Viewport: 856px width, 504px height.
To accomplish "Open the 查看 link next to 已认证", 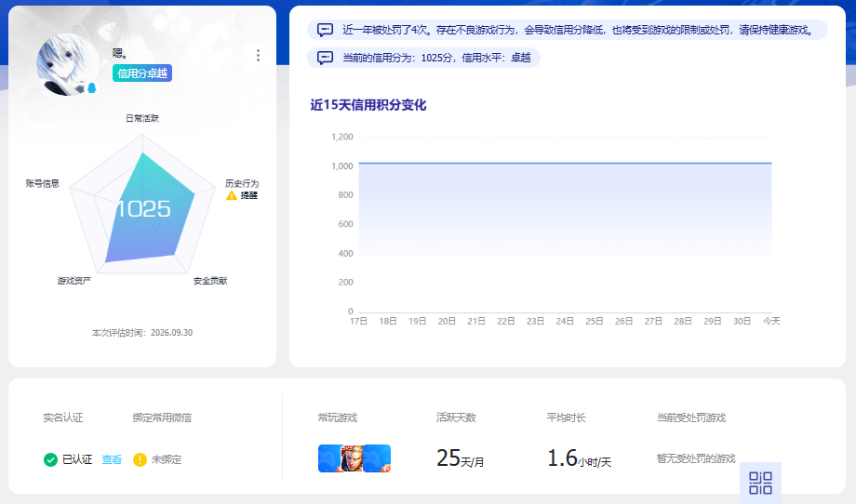I will pos(112,459).
